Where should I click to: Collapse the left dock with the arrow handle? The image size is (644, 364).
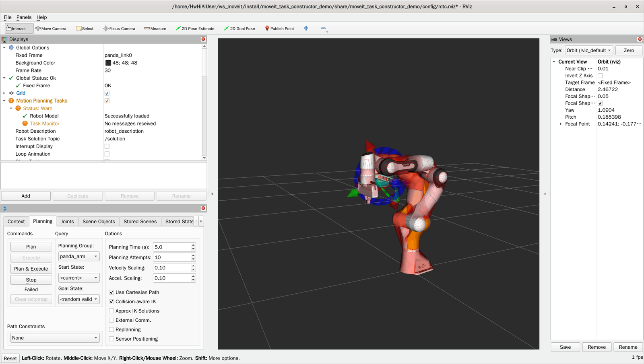[212, 194]
